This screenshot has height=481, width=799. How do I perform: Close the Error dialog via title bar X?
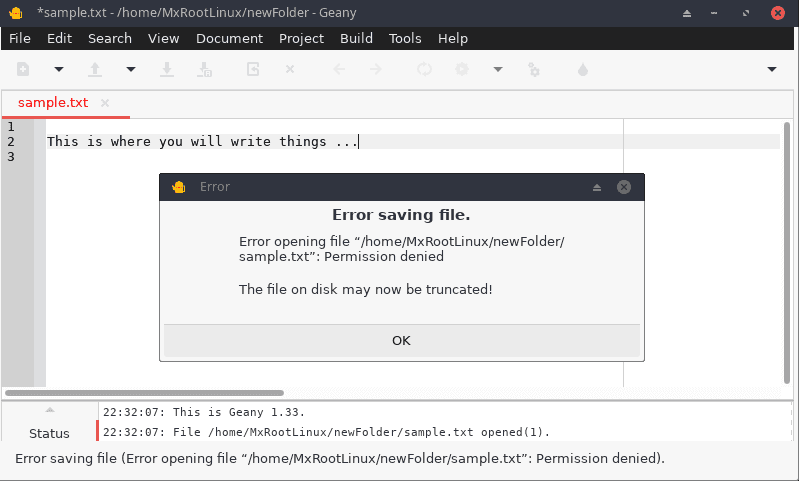pos(624,187)
